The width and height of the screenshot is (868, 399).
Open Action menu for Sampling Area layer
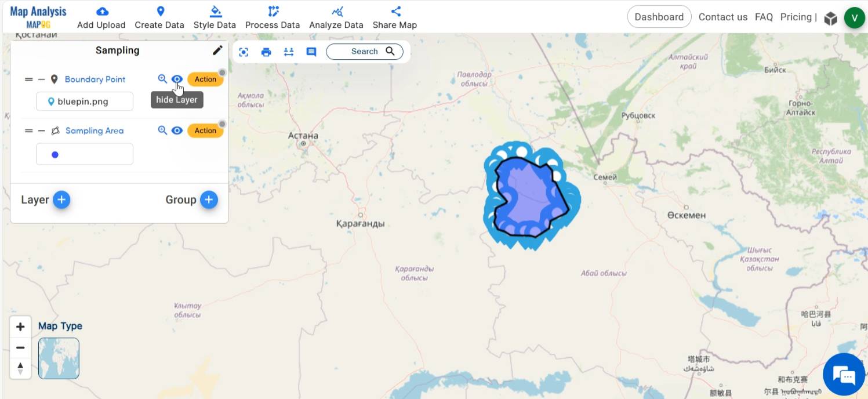coord(205,130)
